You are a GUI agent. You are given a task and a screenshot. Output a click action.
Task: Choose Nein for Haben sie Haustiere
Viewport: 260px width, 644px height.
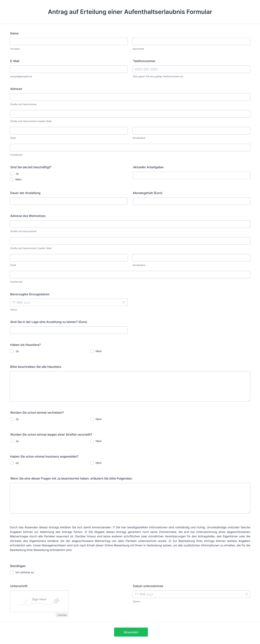coord(92,351)
